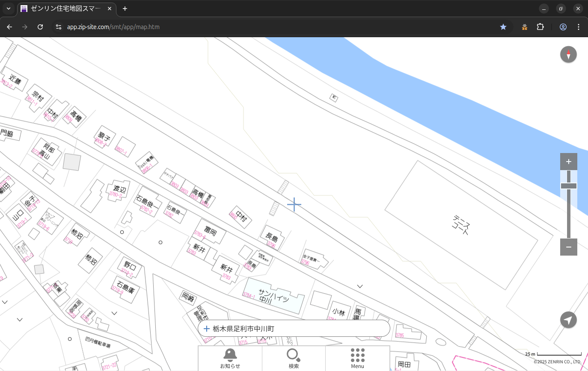Open the browser extensions puzzle icon
Image resolution: width=588 pixels, height=371 pixels.
coord(540,27)
